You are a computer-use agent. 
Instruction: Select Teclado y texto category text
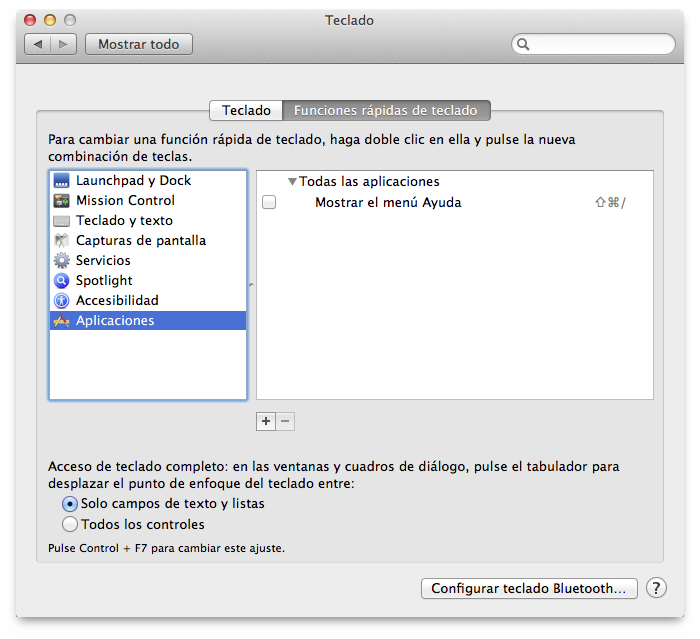click(124, 221)
